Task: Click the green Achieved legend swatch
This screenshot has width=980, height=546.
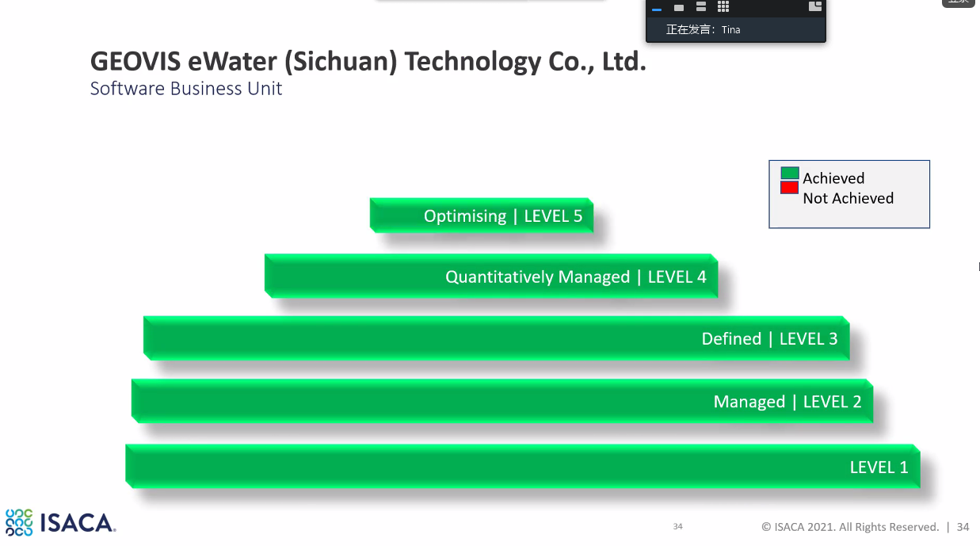Action: (790, 174)
